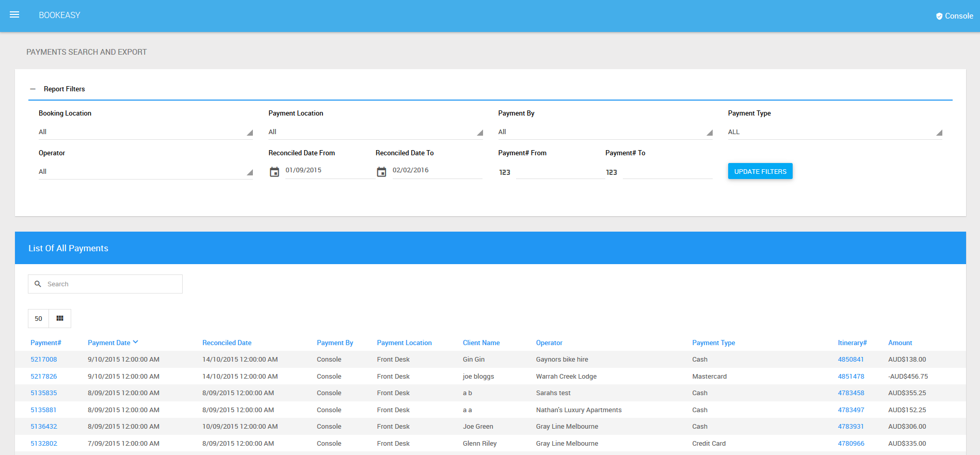Open payment 5217826 link
The width and height of the screenshot is (980, 455).
(44, 377)
